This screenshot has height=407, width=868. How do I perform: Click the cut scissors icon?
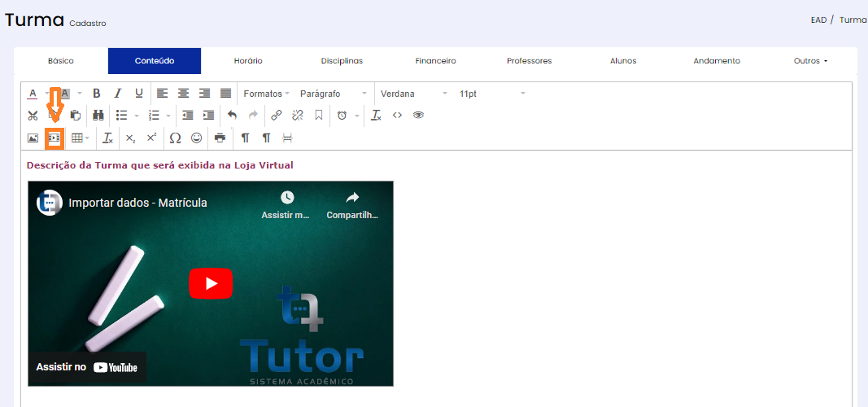(x=33, y=115)
